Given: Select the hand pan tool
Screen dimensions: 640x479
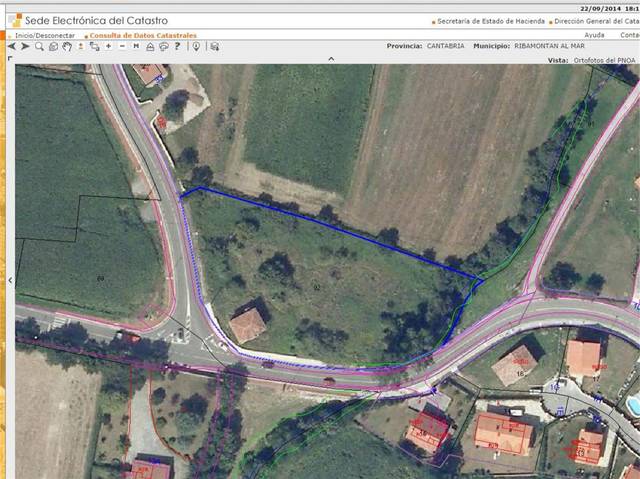Looking at the screenshot, I should (x=67, y=46).
